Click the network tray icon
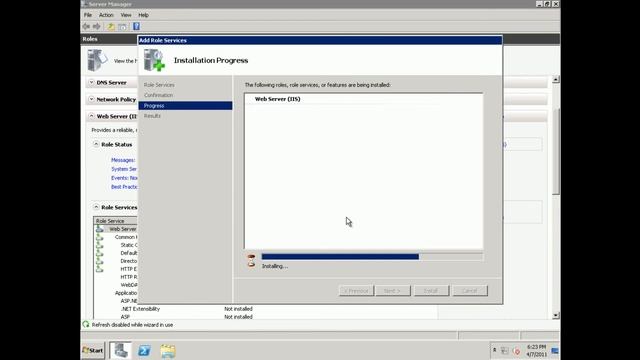Screen dimensions: 640x360 click(505, 351)
